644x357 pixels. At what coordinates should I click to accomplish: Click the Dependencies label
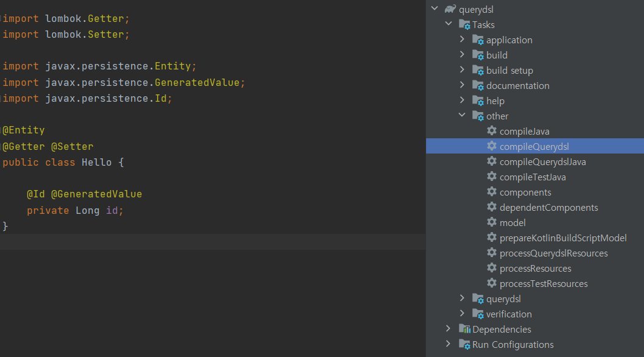pyautogui.click(x=502, y=330)
